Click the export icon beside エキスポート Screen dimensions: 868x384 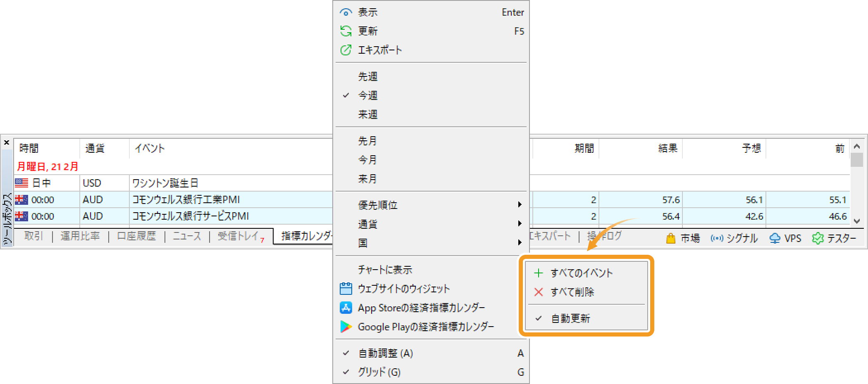click(x=346, y=50)
